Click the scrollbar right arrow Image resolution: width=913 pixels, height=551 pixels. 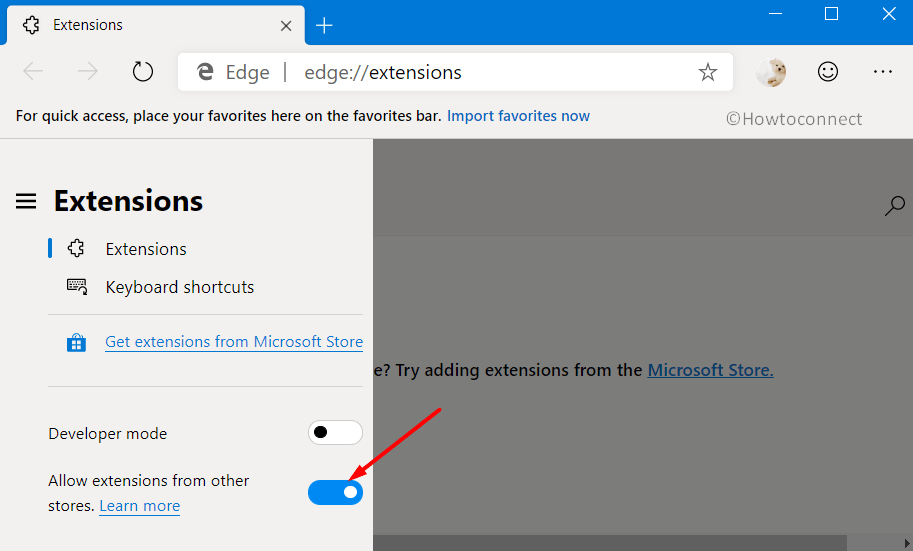pos(907,543)
